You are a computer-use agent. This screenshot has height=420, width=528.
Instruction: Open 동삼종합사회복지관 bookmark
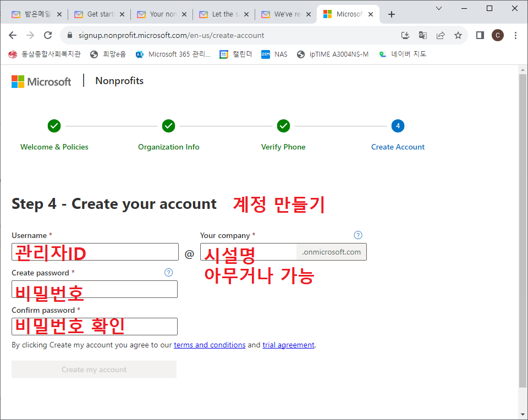click(45, 54)
